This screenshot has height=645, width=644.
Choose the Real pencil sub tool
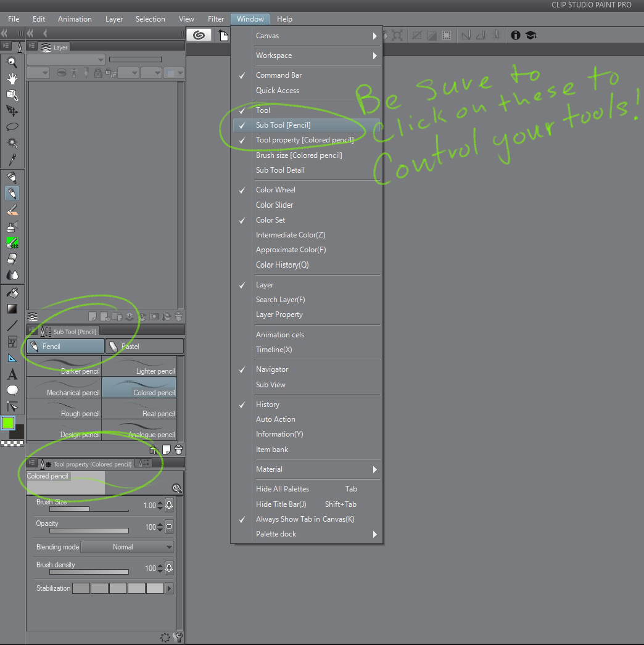click(139, 409)
